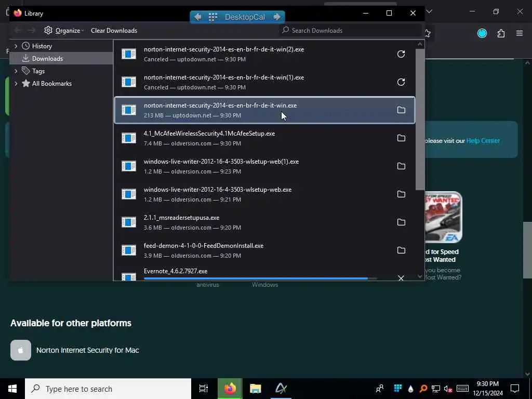Open Firefox from the taskbar
The height and width of the screenshot is (399, 532).
230,389
